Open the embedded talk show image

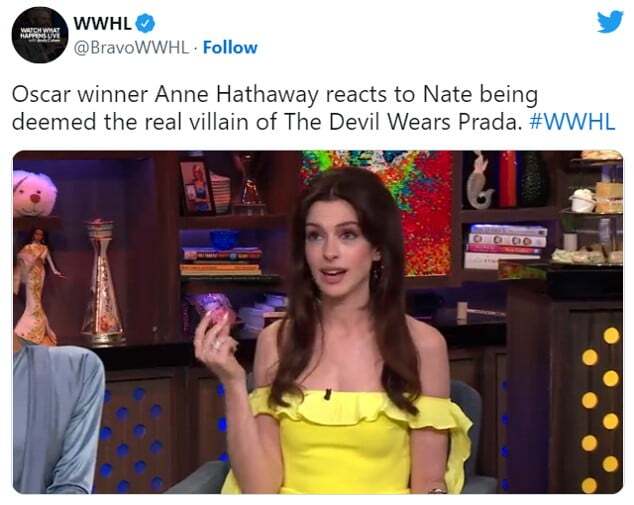click(x=318, y=322)
